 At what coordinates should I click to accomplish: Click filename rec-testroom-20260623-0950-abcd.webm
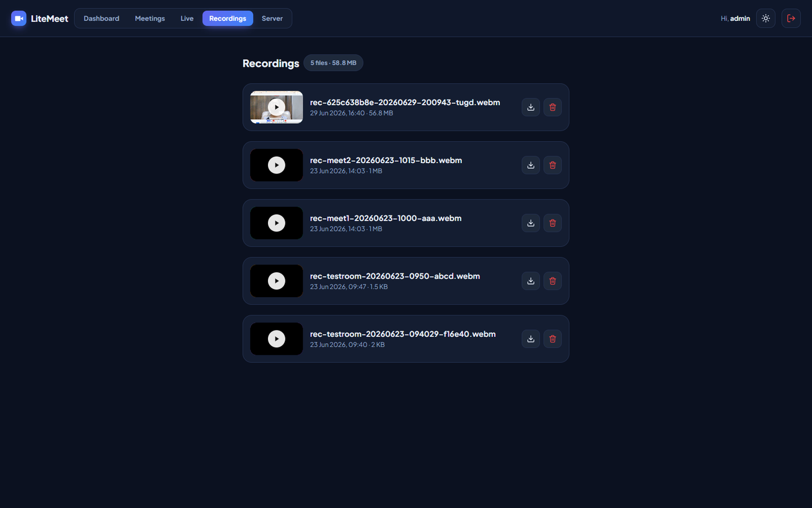click(395, 276)
